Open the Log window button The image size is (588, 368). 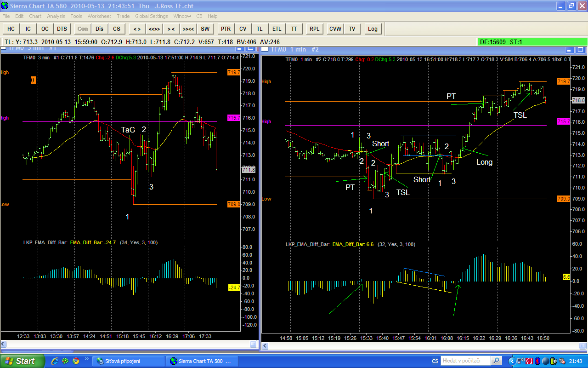click(x=373, y=29)
